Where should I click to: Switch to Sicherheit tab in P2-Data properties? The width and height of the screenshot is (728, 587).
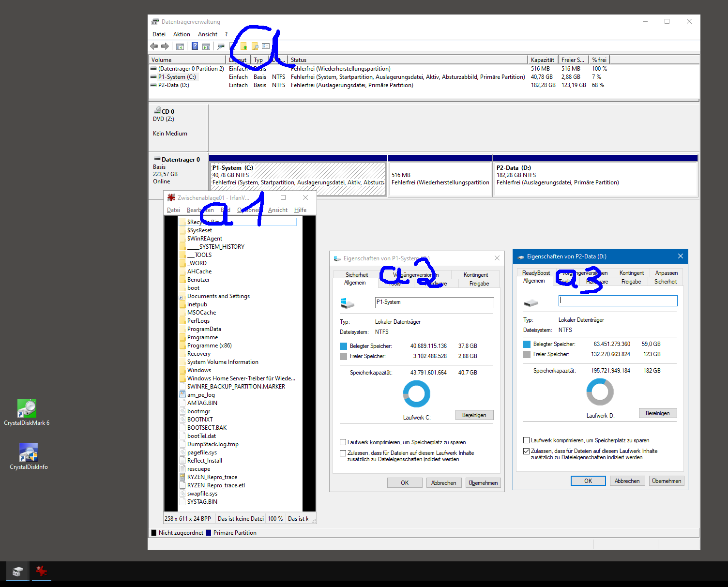coord(666,282)
